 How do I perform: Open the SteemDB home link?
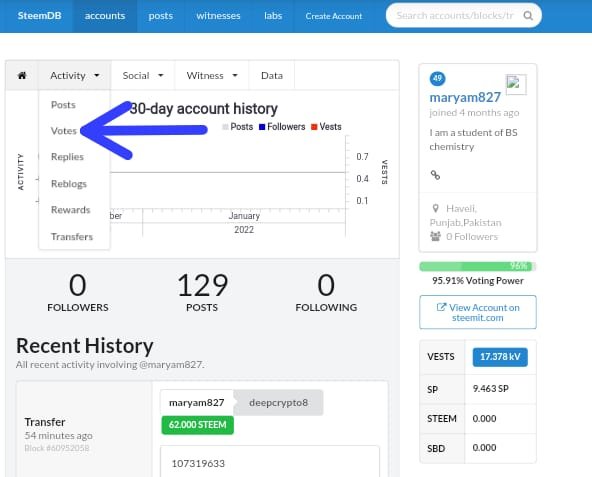(39, 16)
